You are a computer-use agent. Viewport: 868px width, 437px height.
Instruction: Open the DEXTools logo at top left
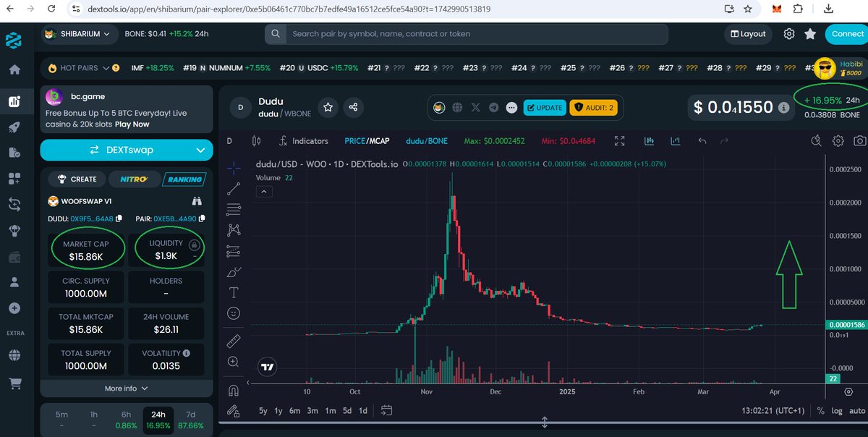[x=14, y=40]
